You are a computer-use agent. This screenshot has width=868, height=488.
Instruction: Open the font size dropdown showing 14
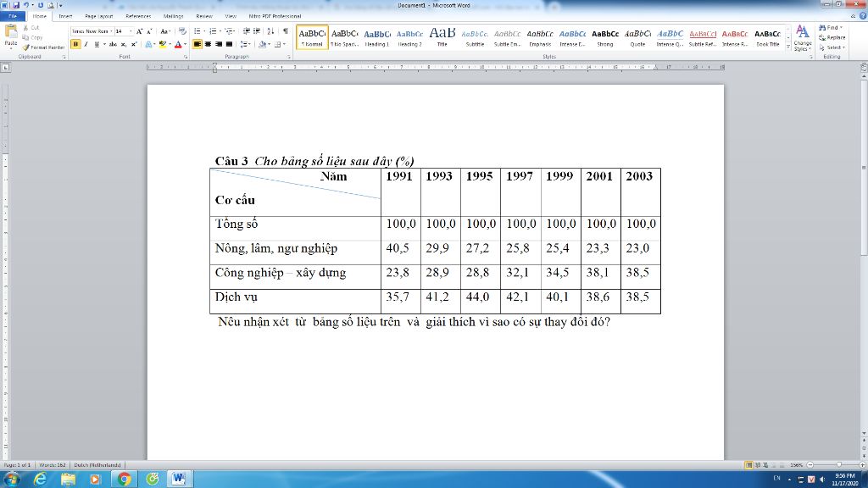pos(131,31)
